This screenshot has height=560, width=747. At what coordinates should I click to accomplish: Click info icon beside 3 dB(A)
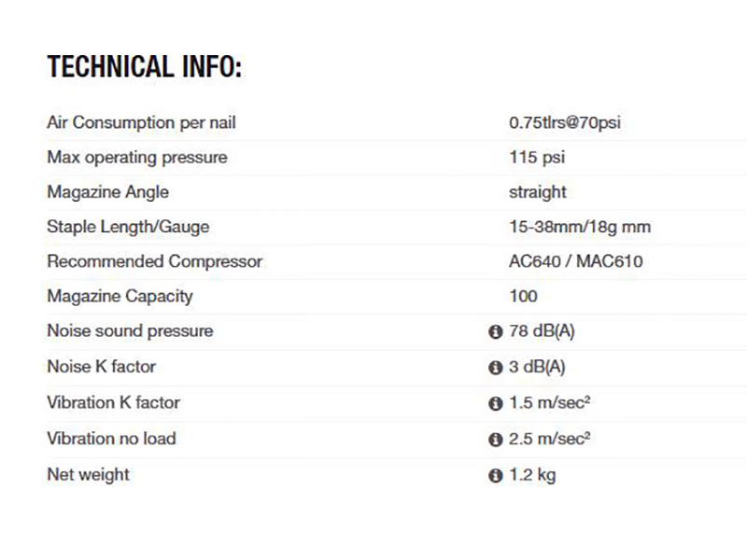[x=495, y=368]
